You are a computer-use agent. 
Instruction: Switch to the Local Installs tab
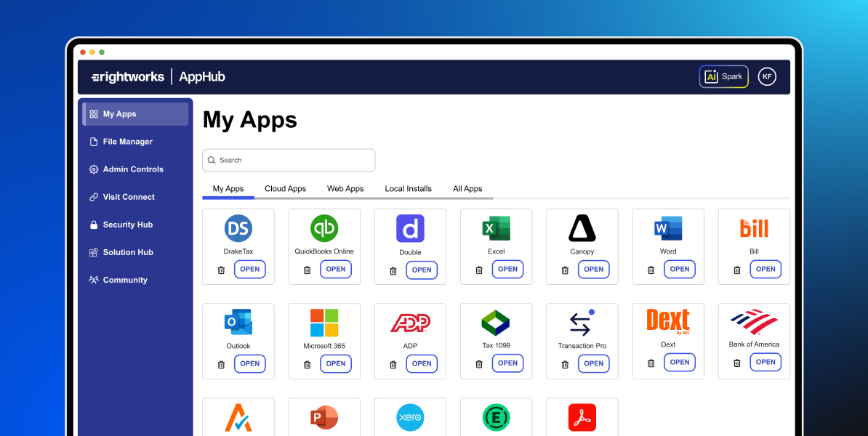click(x=409, y=189)
